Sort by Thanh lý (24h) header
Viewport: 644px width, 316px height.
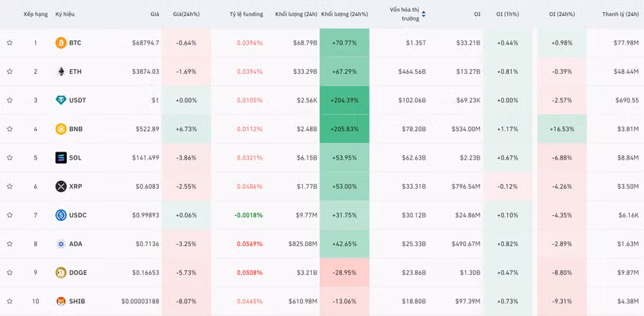(621, 14)
